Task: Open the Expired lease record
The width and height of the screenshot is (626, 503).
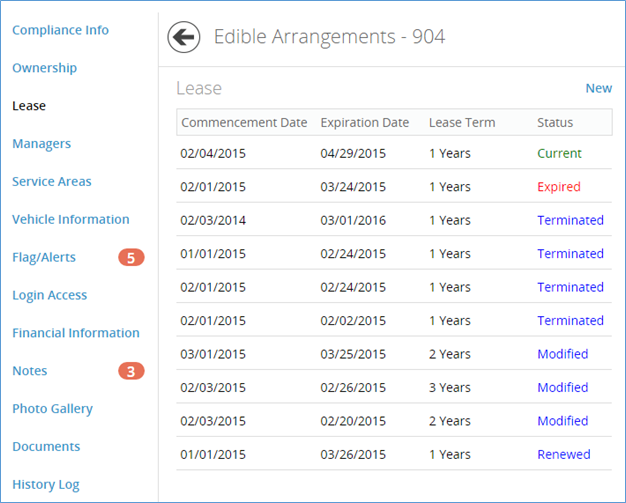Action: 394,187
